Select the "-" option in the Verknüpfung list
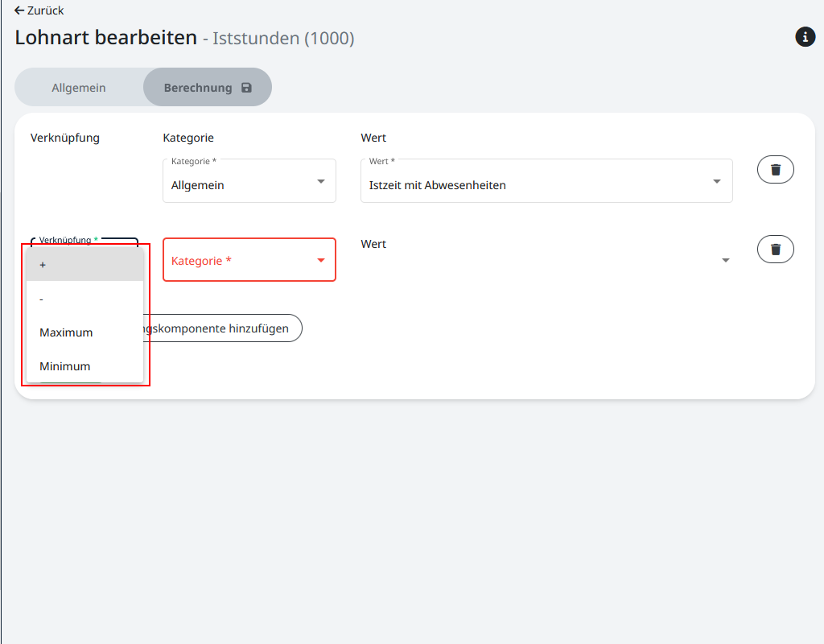The width and height of the screenshot is (824, 644). [84, 299]
